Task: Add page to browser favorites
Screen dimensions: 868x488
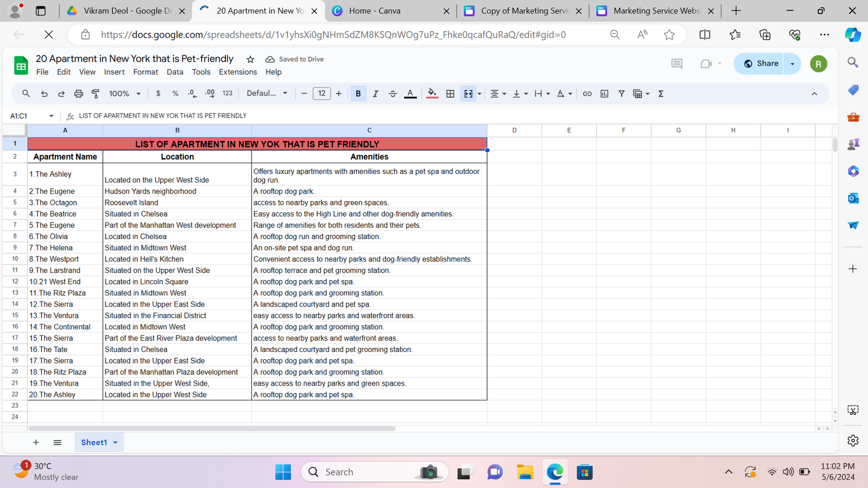Action: click(x=669, y=35)
